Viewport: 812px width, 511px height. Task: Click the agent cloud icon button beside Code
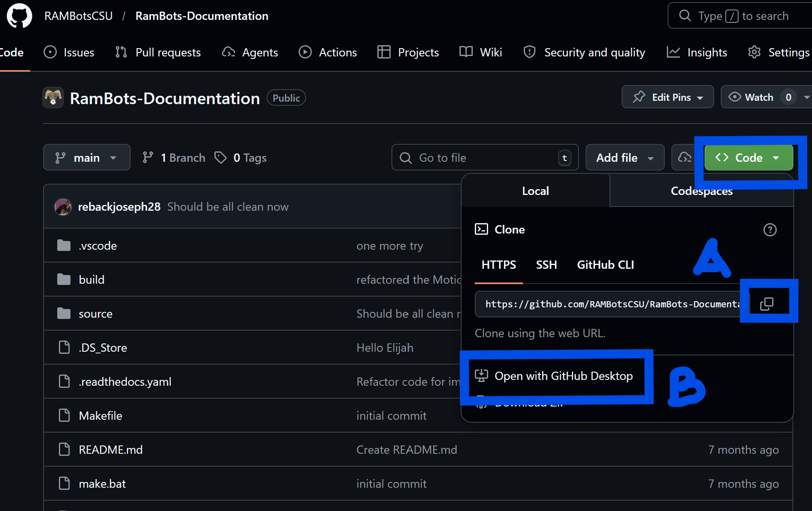tap(685, 158)
